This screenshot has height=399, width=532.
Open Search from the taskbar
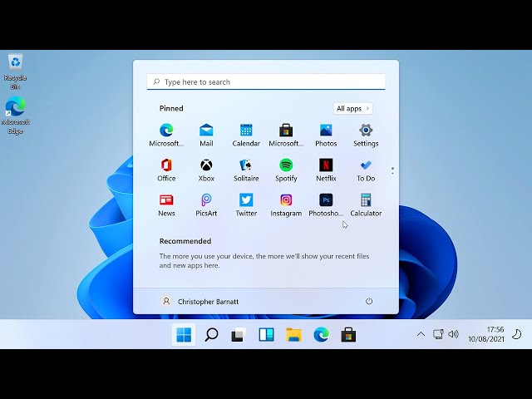pyautogui.click(x=211, y=335)
